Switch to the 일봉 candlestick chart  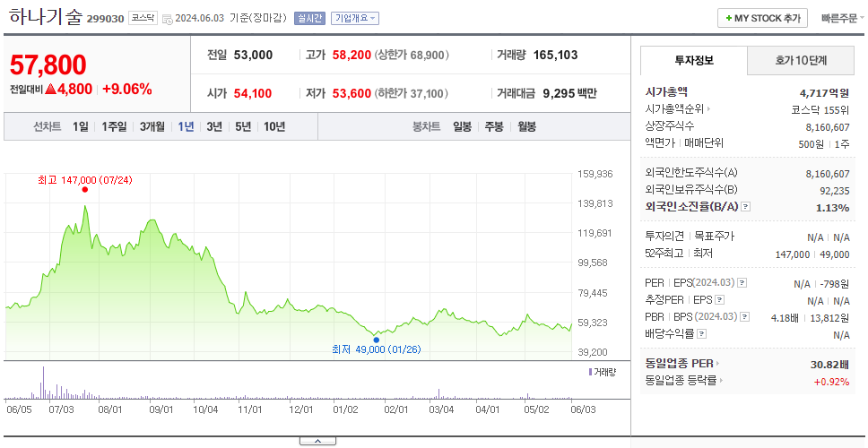462,126
